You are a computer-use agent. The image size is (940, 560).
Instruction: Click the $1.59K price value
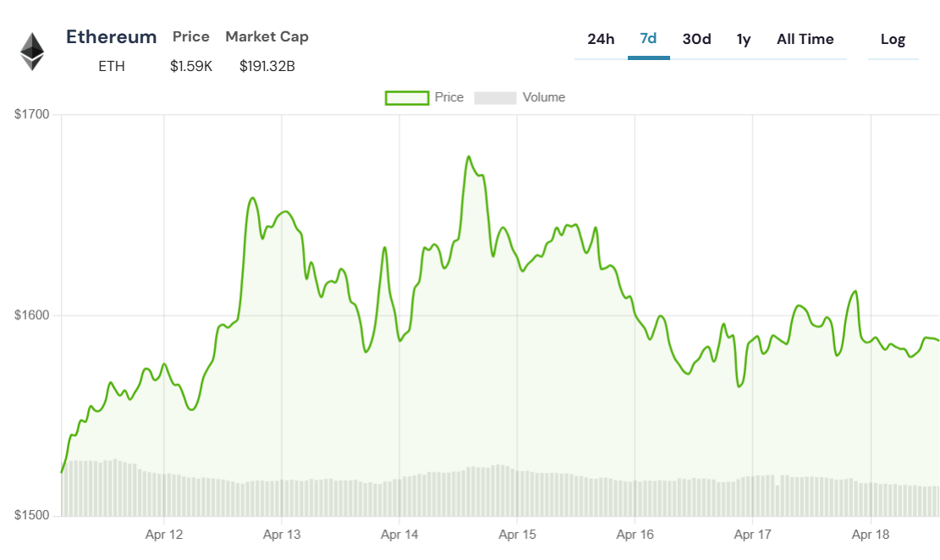click(191, 66)
